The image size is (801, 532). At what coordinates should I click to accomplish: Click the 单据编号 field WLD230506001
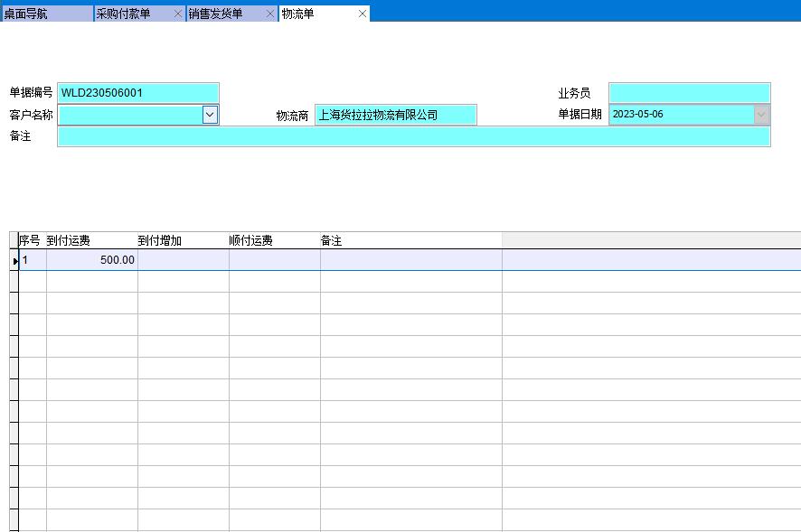click(137, 93)
